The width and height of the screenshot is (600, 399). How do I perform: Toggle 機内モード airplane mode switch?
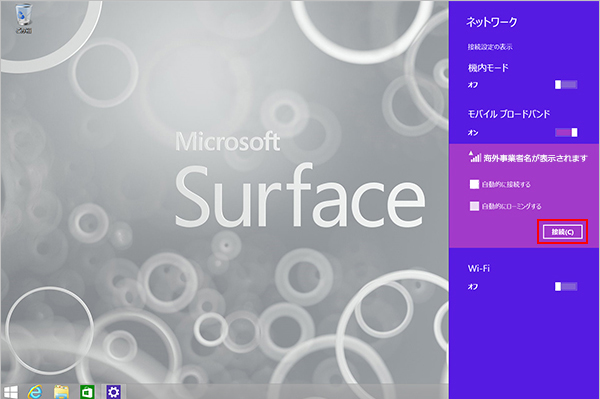(566, 85)
